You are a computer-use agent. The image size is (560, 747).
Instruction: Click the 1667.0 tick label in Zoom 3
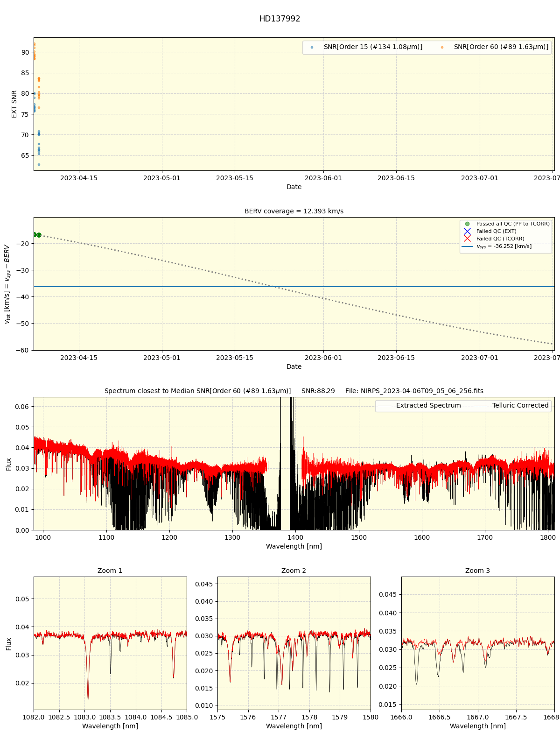(478, 717)
